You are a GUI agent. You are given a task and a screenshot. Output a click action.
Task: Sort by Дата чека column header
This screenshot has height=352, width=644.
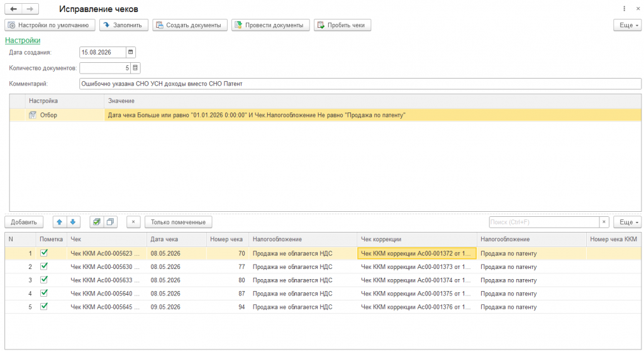[x=177, y=239]
